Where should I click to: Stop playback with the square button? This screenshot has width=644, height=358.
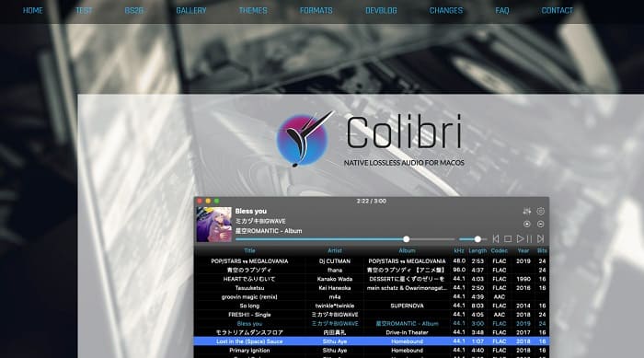[x=508, y=238]
